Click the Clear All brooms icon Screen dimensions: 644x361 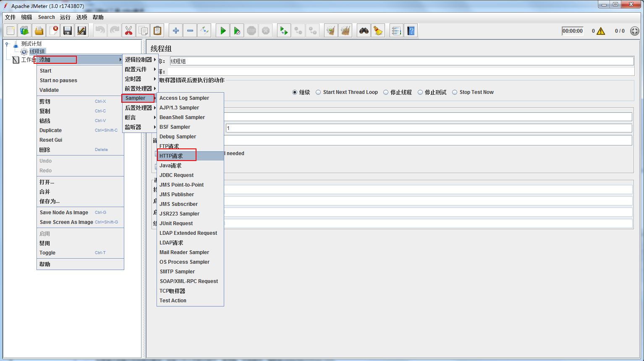(345, 31)
